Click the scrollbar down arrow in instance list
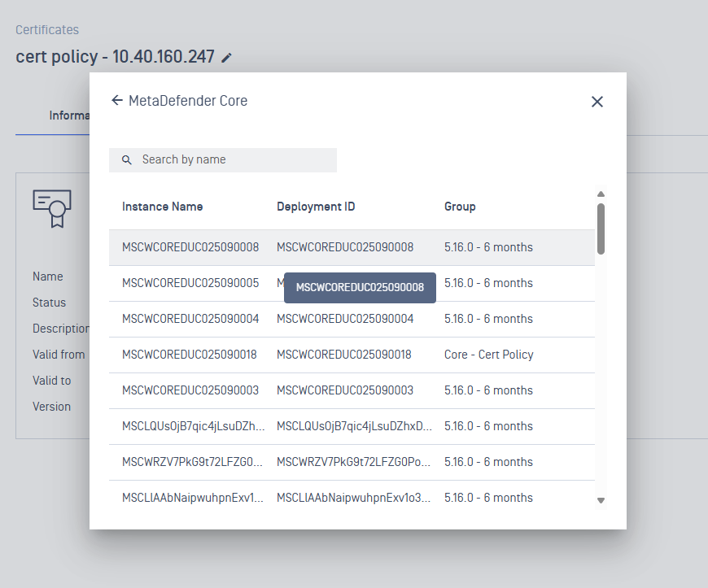This screenshot has width=708, height=588. coord(601,500)
